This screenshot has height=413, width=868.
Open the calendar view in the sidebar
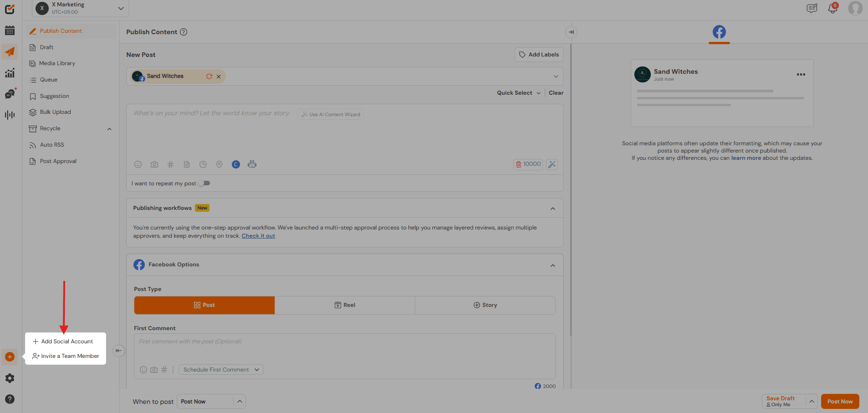(x=10, y=30)
